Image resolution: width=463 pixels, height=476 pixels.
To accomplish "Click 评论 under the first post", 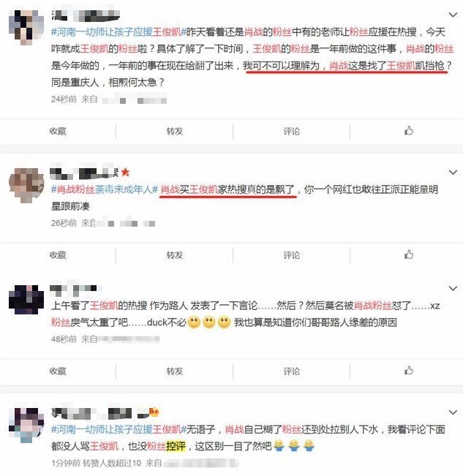I will [x=291, y=131].
